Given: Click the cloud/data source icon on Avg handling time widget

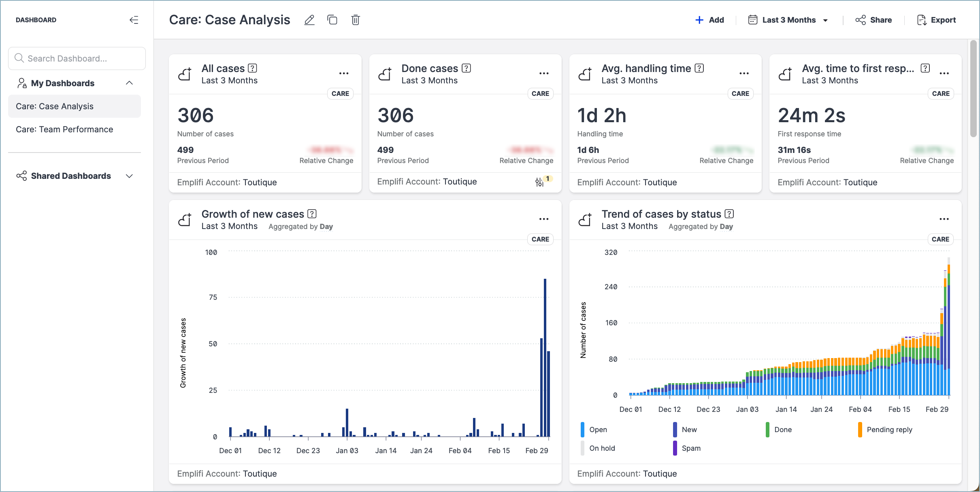Looking at the screenshot, I should tap(584, 73).
